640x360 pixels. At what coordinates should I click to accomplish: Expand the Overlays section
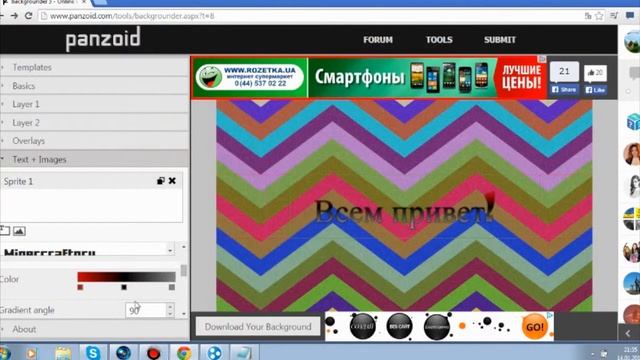point(94,141)
